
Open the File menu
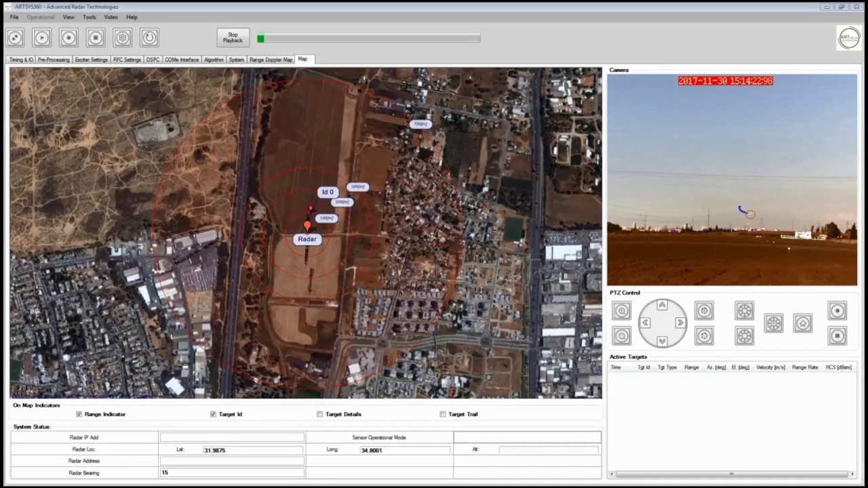pos(14,17)
